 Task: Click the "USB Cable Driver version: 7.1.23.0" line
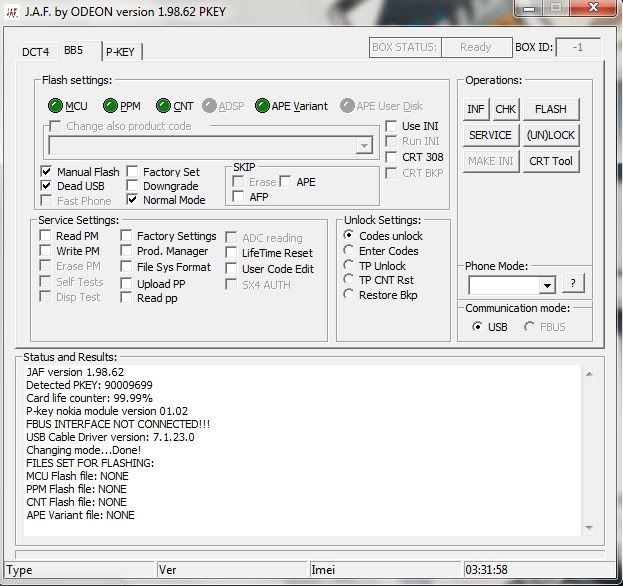click(x=110, y=437)
